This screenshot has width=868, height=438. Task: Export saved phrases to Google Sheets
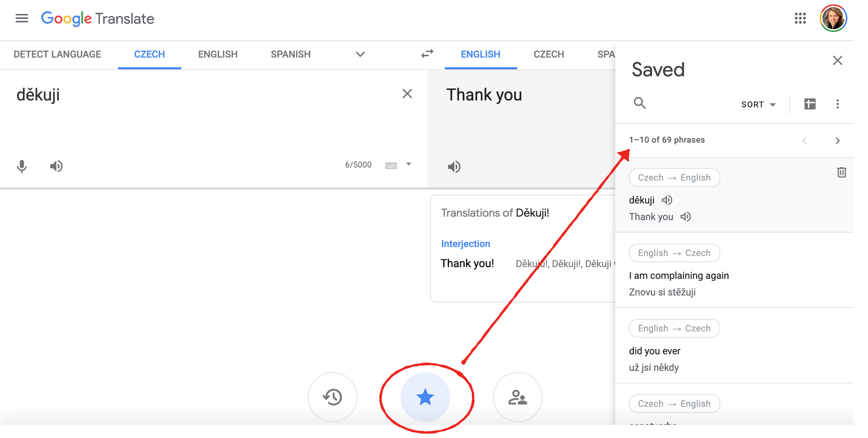(x=810, y=104)
